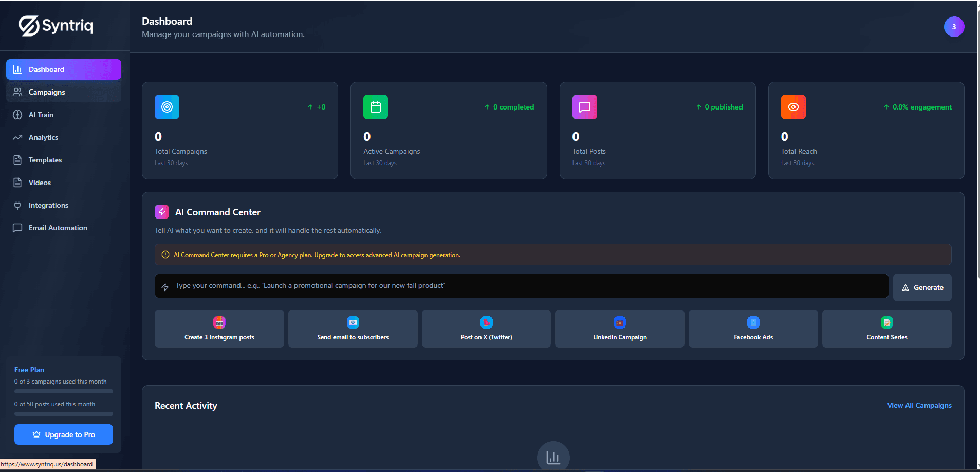
Task: Click the email icon on Send email to subscribers
Action: 353,322
